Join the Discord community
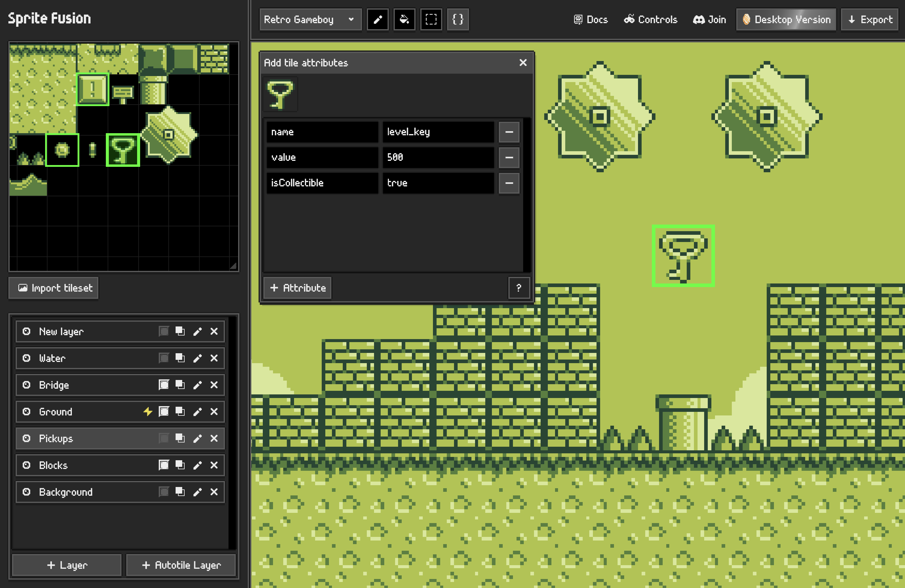The width and height of the screenshot is (905, 588). coord(709,19)
